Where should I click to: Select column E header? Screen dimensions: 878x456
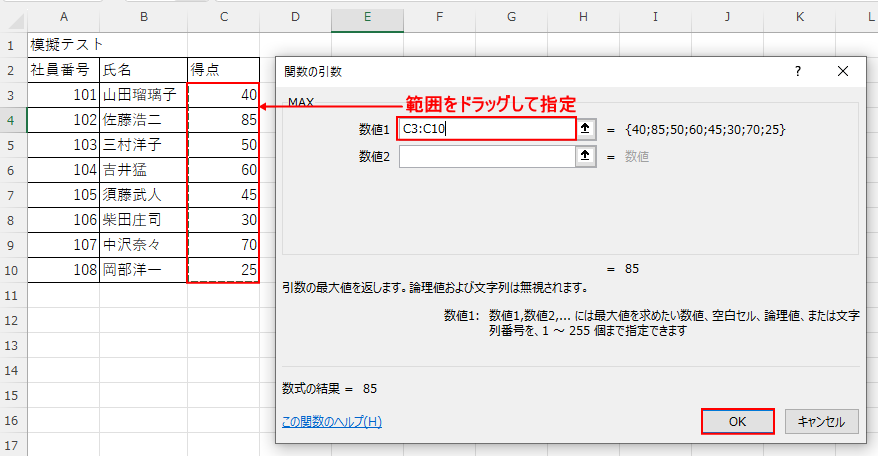tap(367, 17)
